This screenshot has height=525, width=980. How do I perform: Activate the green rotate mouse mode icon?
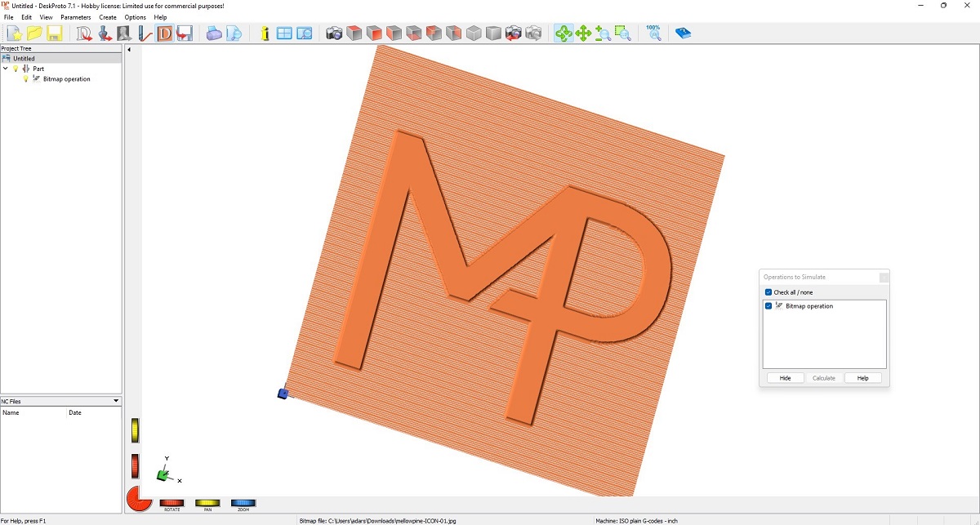coord(563,33)
